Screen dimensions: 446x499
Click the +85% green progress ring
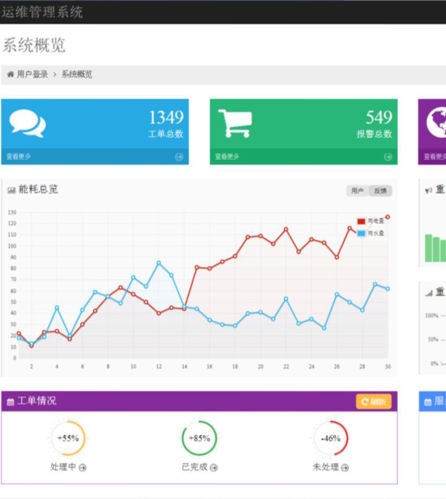tap(199, 438)
